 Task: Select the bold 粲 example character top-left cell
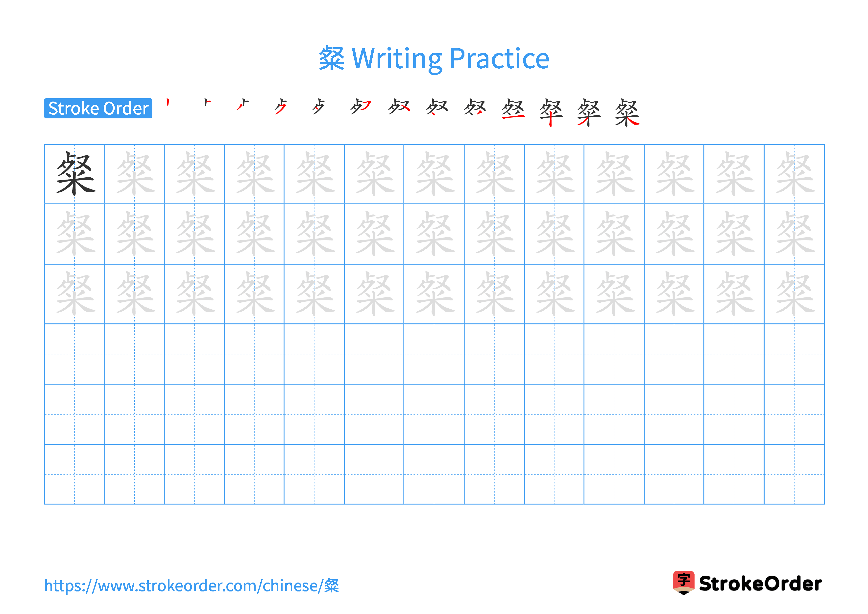click(x=76, y=174)
